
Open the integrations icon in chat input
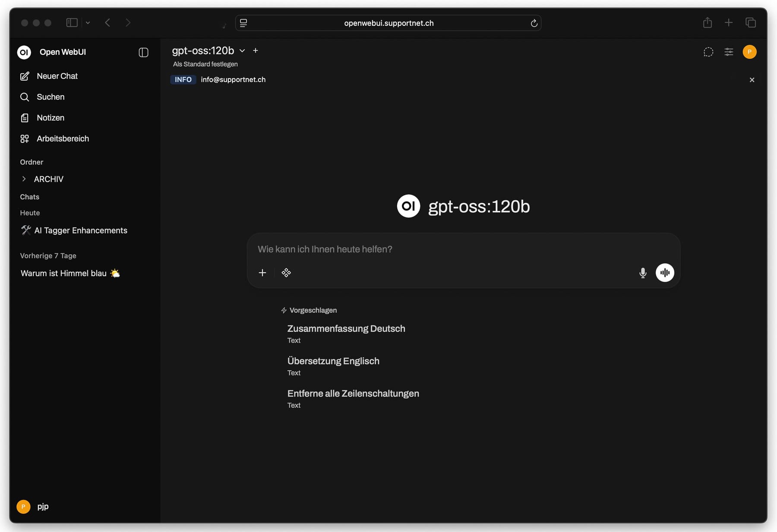[x=286, y=273]
